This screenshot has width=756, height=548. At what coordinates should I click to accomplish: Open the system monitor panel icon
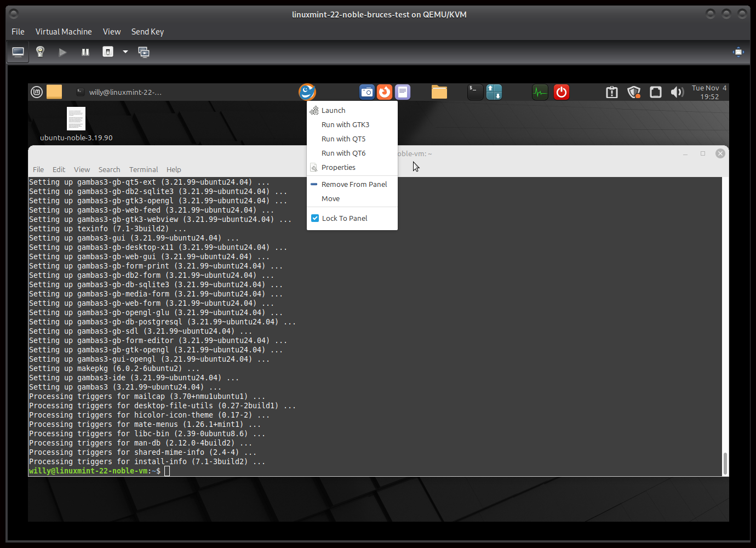coord(540,92)
